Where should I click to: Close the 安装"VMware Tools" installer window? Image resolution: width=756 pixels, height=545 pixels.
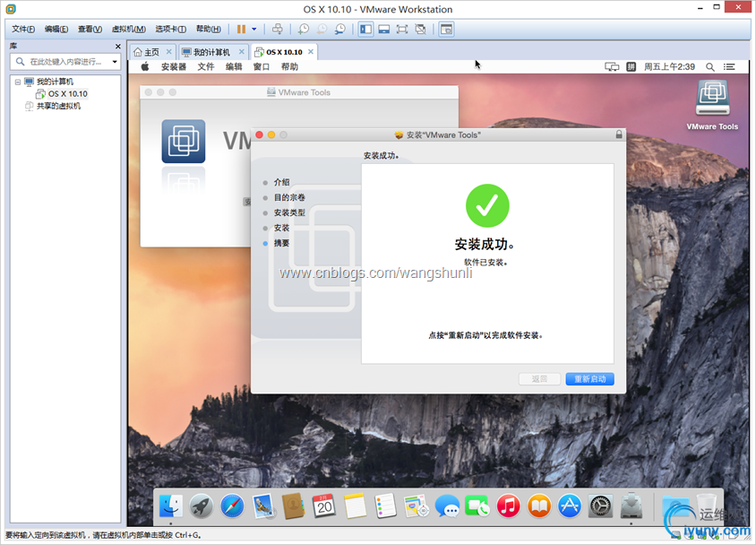tap(259, 135)
